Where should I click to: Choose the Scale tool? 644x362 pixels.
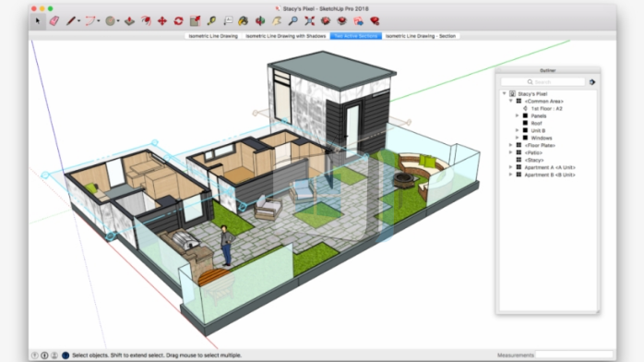pyautogui.click(x=195, y=21)
